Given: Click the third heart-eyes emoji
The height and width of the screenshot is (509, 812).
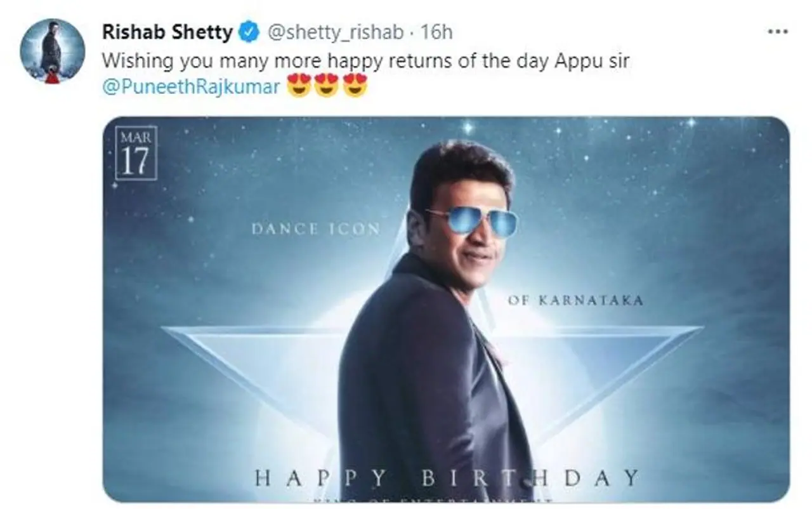Looking at the screenshot, I should 355,83.
